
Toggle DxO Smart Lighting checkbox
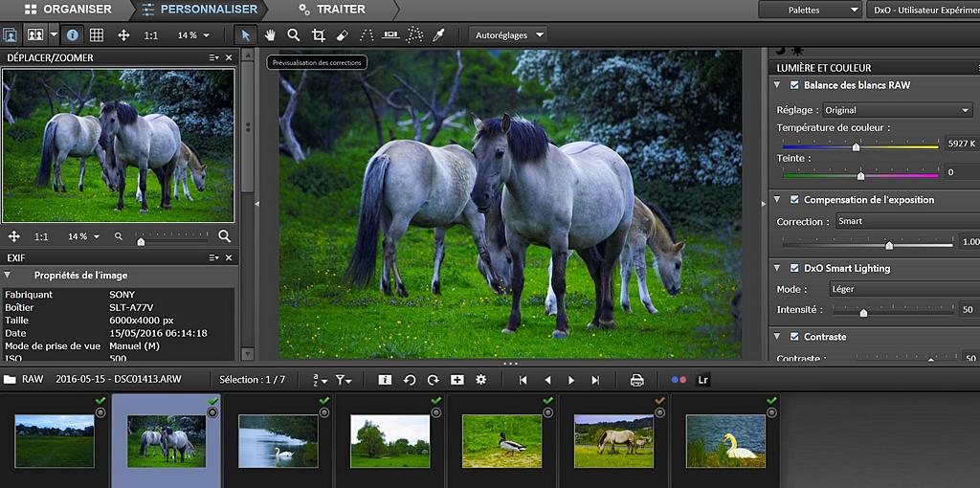pos(794,268)
